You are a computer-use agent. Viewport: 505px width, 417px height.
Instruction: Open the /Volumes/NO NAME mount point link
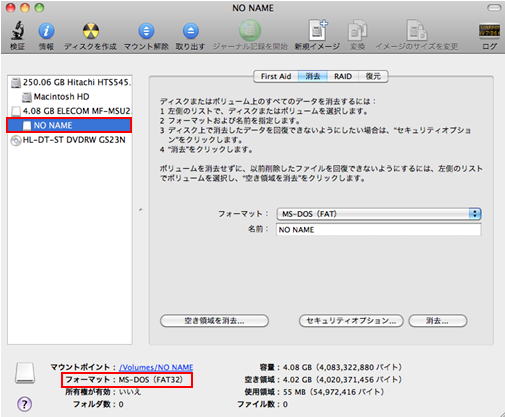point(156,367)
